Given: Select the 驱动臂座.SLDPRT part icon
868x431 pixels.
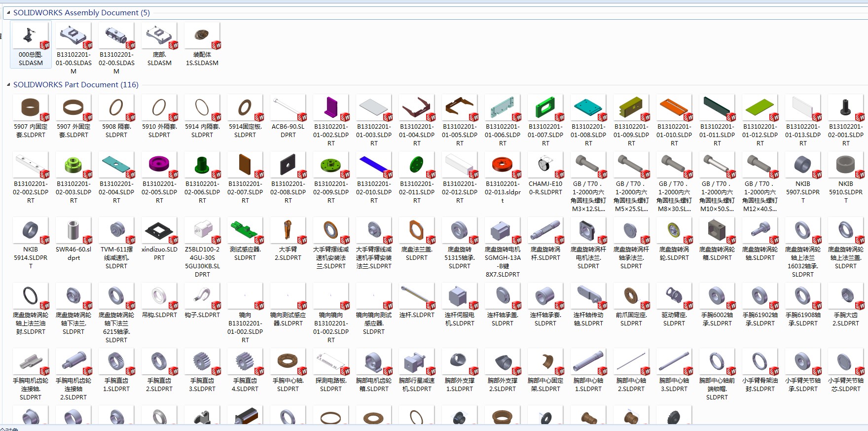Looking at the screenshot, I should pos(674,296).
